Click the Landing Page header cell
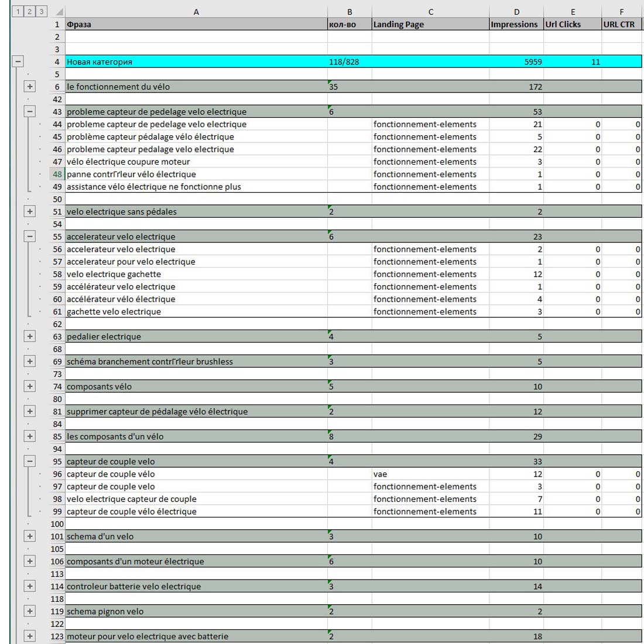Image resolution: width=644 pixels, height=644 pixels. coord(430,25)
